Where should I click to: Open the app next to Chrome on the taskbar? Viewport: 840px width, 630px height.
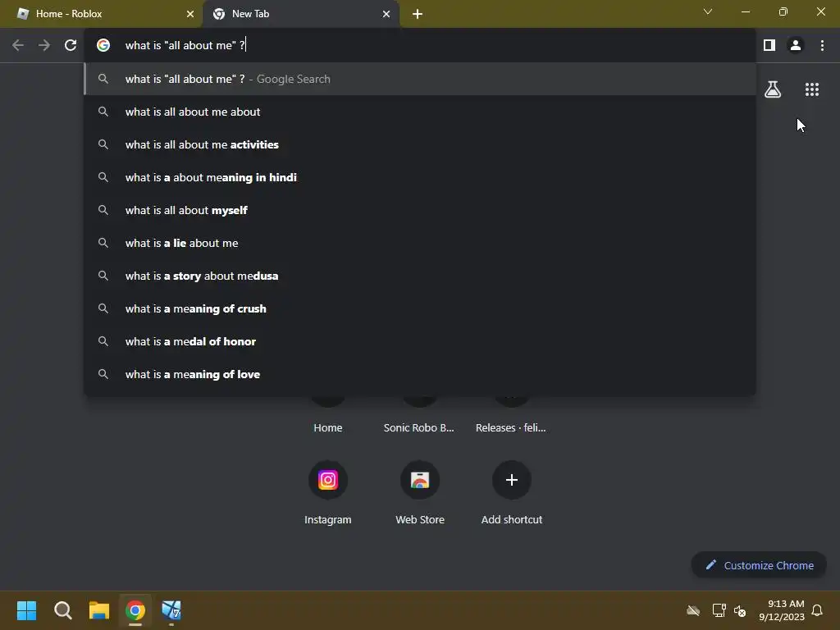171,610
